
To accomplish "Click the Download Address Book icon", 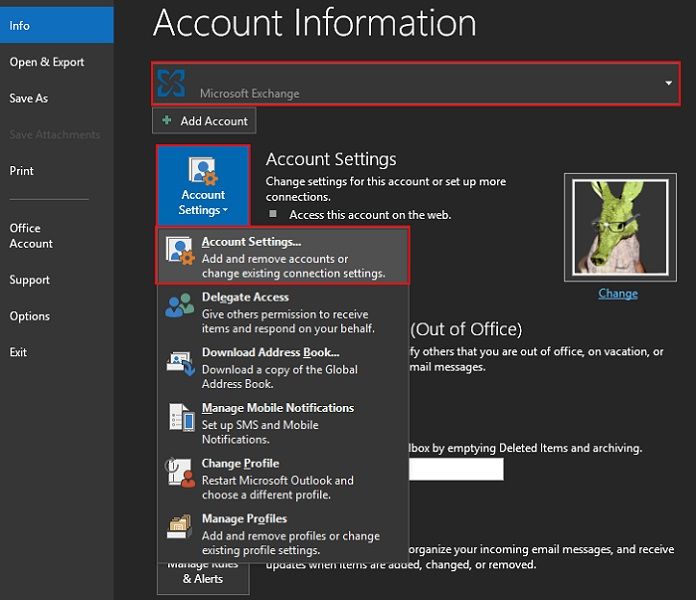I will tap(181, 363).
